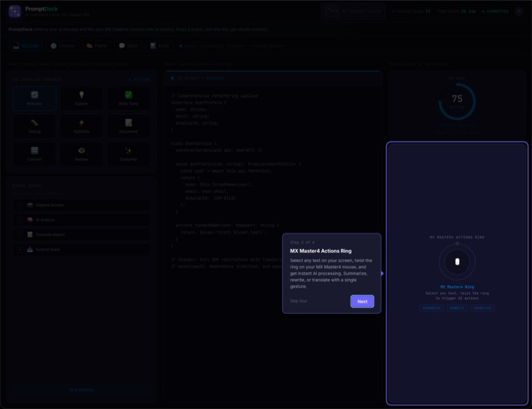The height and width of the screenshot is (409, 532).
Task: Click the Rewrite ring action chip
Action: pyautogui.click(x=457, y=308)
